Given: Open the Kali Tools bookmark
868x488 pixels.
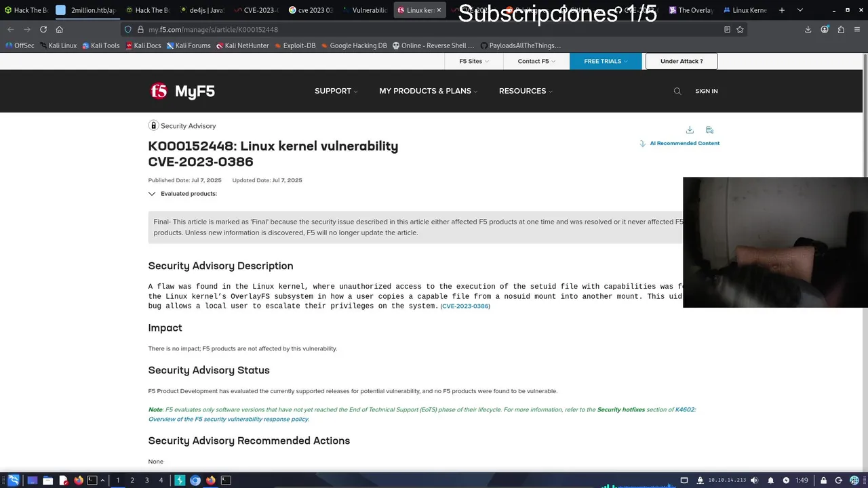Looking at the screenshot, I should [x=101, y=45].
